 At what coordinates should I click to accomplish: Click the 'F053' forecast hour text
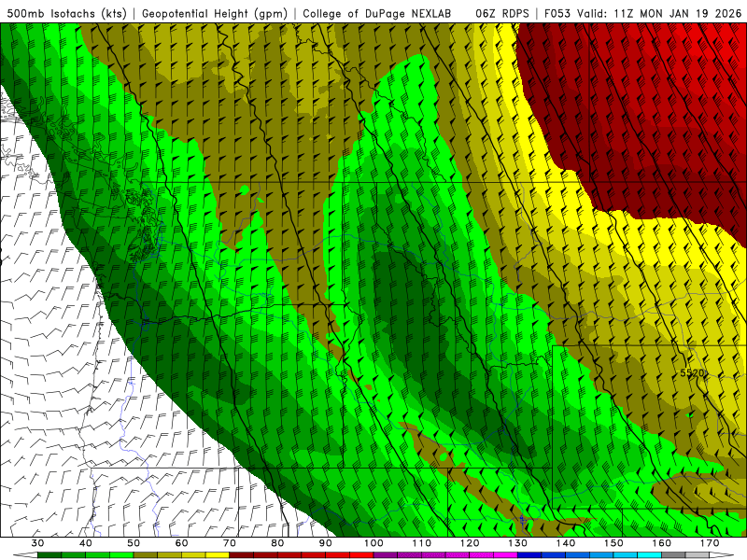[x=558, y=13]
